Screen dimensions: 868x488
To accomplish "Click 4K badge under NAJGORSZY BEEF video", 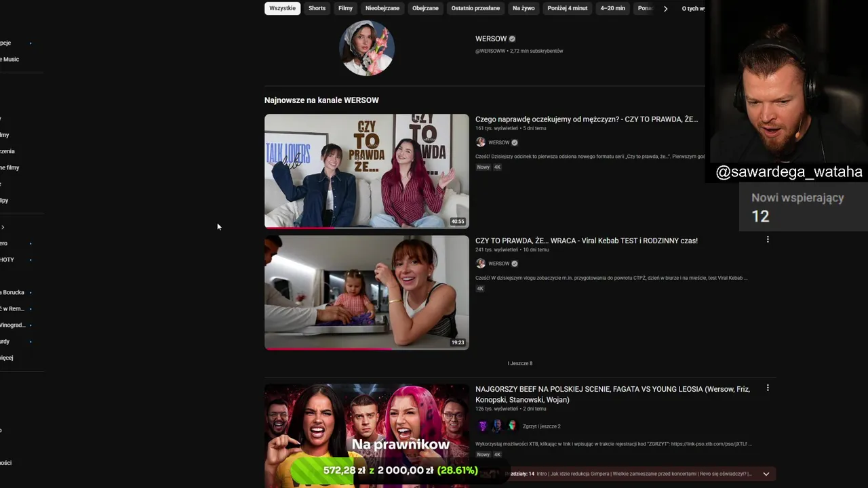I will 497,455.
